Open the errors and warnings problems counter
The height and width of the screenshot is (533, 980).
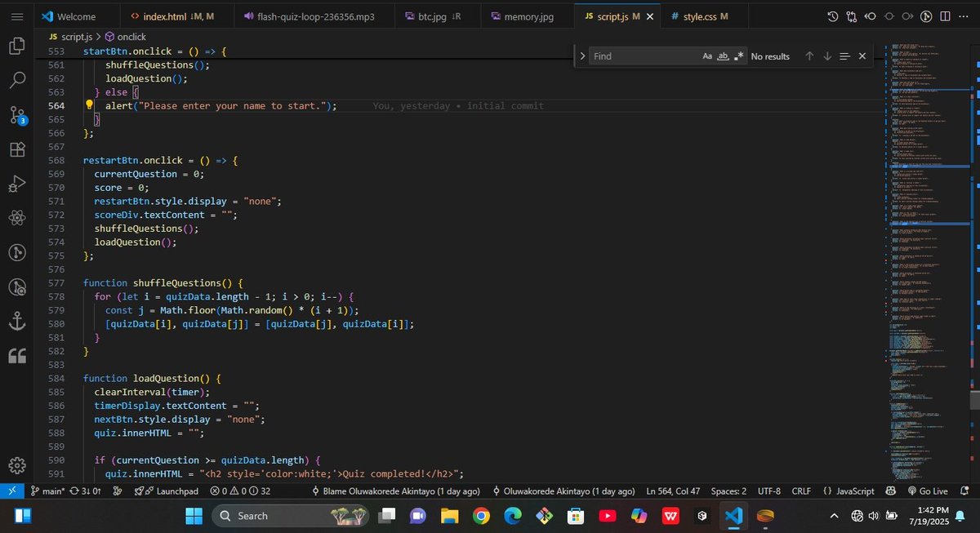pyautogui.click(x=240, y=491)
